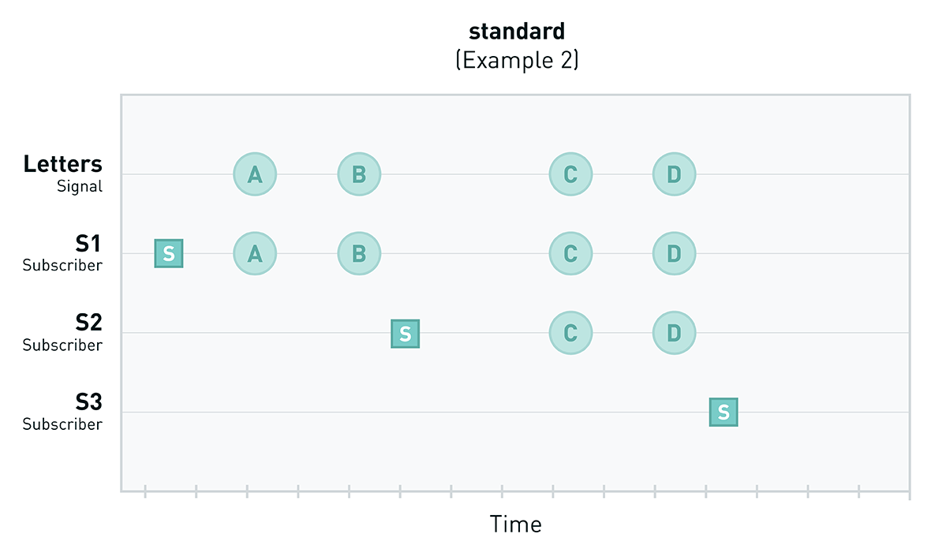
Task: Select the B circle on the S1 subscriber row
Action: pos(359,253)
